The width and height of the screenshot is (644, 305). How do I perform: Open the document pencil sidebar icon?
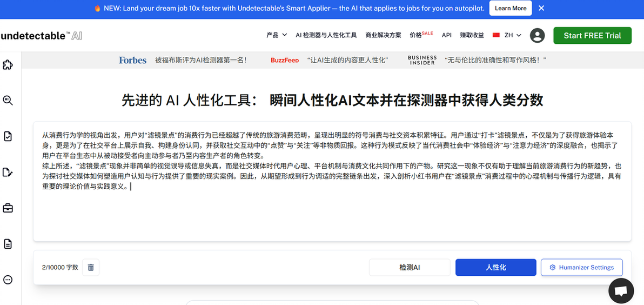point(8,172)
